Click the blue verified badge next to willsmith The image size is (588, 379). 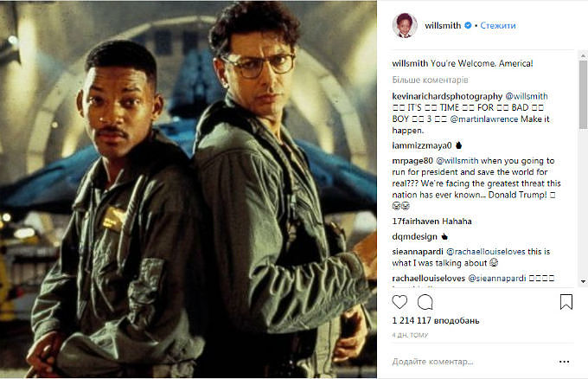[x=468, y=25]
